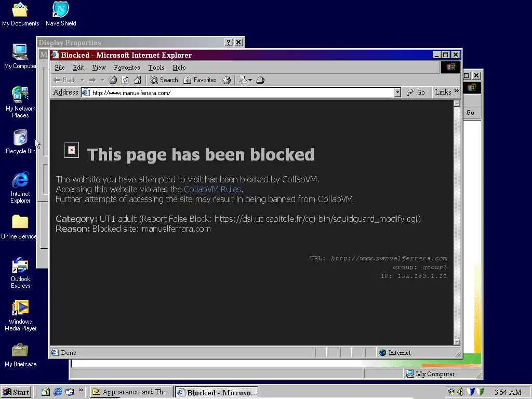
Task: Click the broken image placeholder icon
Action: click(x=72, y=150)
